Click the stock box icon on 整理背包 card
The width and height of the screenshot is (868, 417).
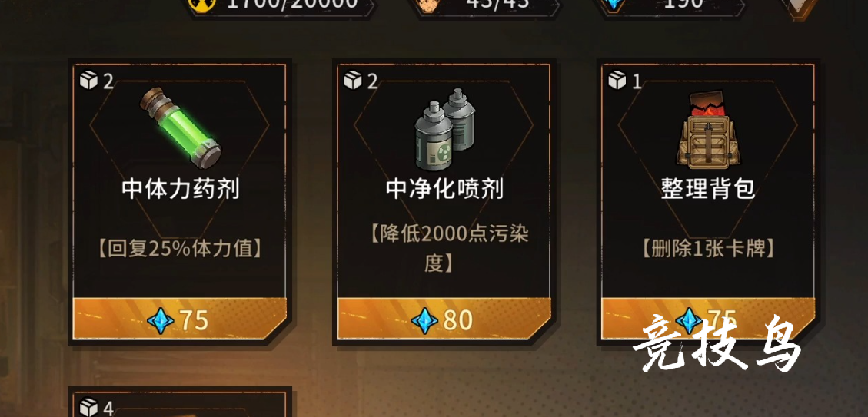click(617, 81)
